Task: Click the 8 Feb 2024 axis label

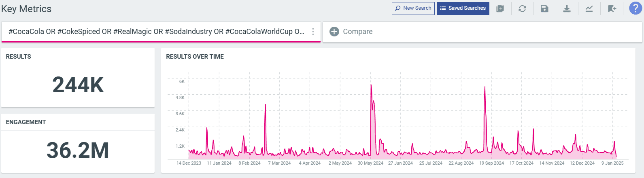Action: coord(249,163)
